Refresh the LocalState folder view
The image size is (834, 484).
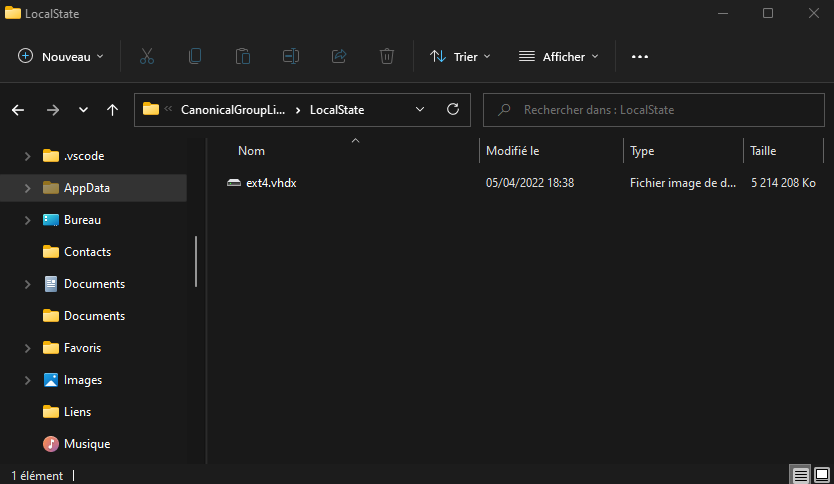click(x=453, y=110)
